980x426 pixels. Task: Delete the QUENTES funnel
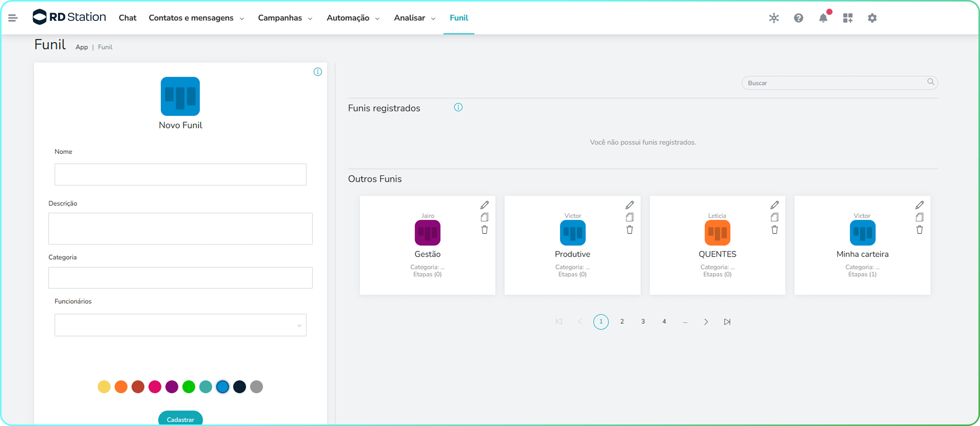tap(774, 230)
